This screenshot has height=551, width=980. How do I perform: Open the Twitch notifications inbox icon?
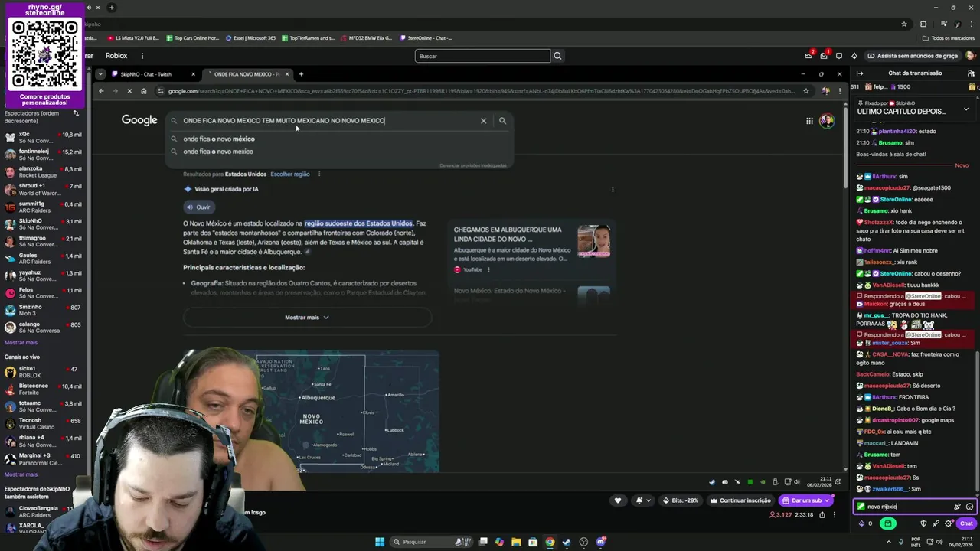pos(824,56)
